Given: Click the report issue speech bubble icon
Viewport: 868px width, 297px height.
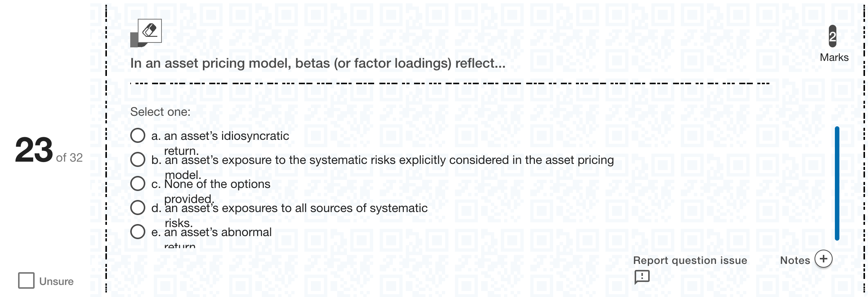Looking at the screenshot, I should [642, 277].
